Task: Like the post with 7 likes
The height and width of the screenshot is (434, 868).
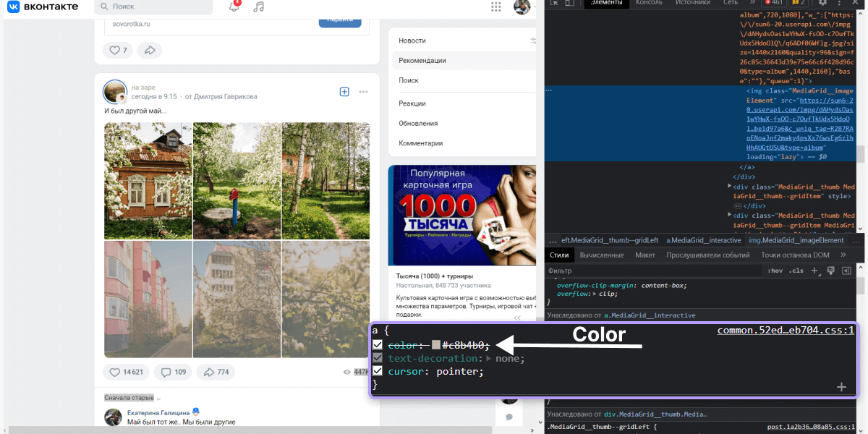Action: click(x=117, y=50)
